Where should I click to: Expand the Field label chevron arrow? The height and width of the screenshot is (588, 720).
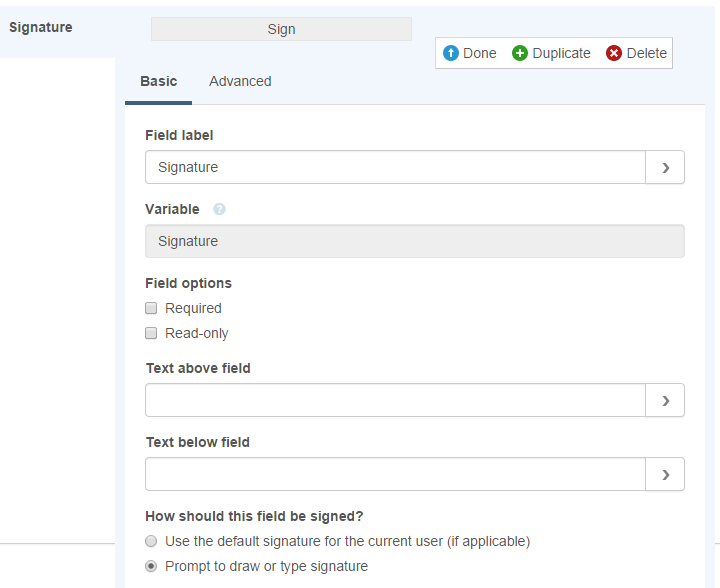[x=665, y=167]
